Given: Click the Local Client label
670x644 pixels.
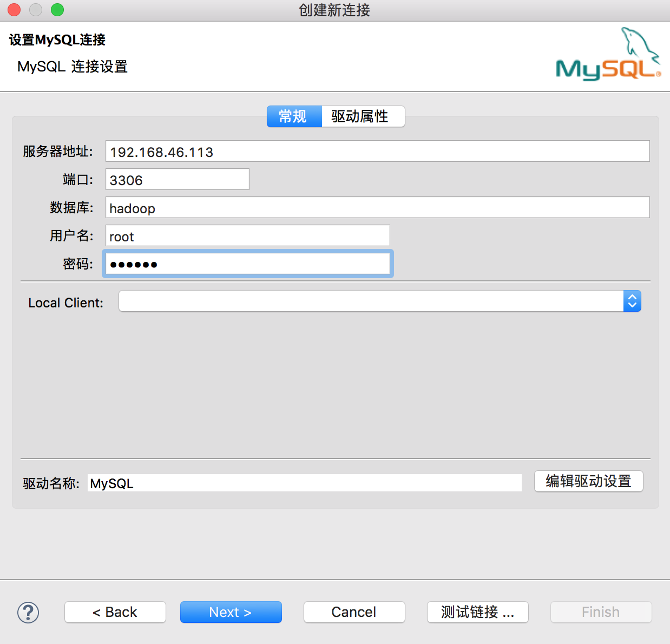Looking at the screenshot, I should tap(65, 303).
